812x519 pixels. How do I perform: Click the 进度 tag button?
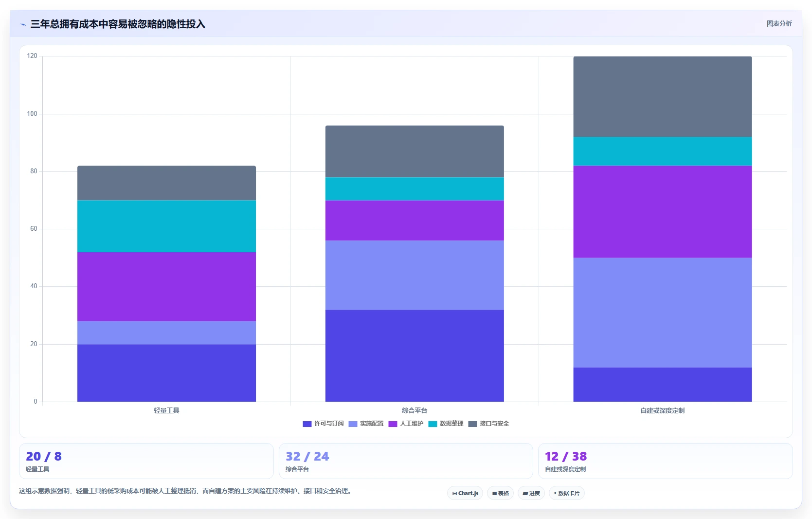(531, 493)
